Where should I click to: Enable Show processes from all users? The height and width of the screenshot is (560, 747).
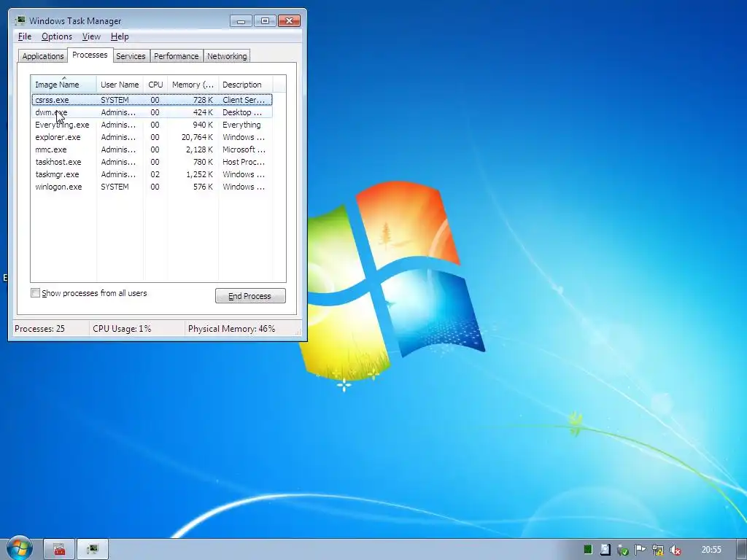pyautogui.click(x=35, y=293)
